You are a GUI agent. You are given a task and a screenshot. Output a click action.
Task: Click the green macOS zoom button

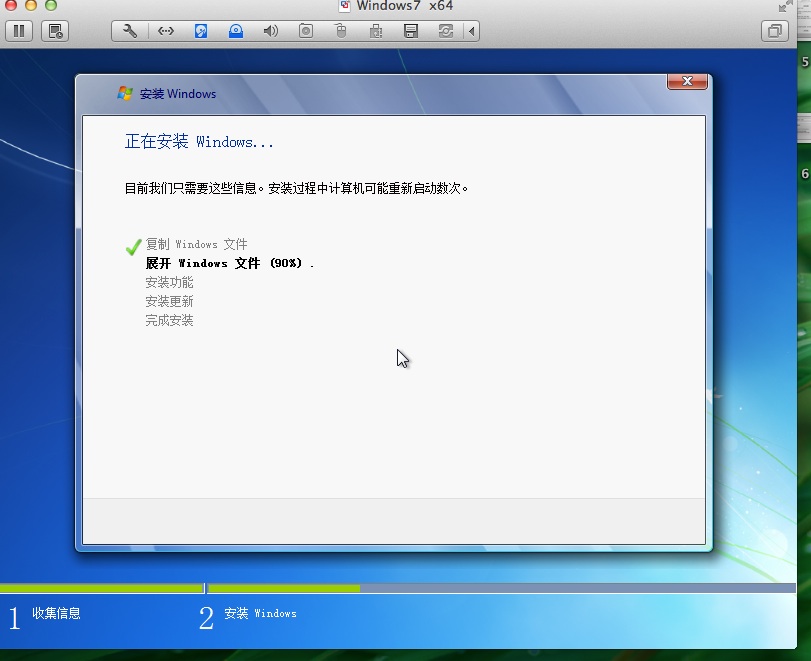tap(51, 5)
